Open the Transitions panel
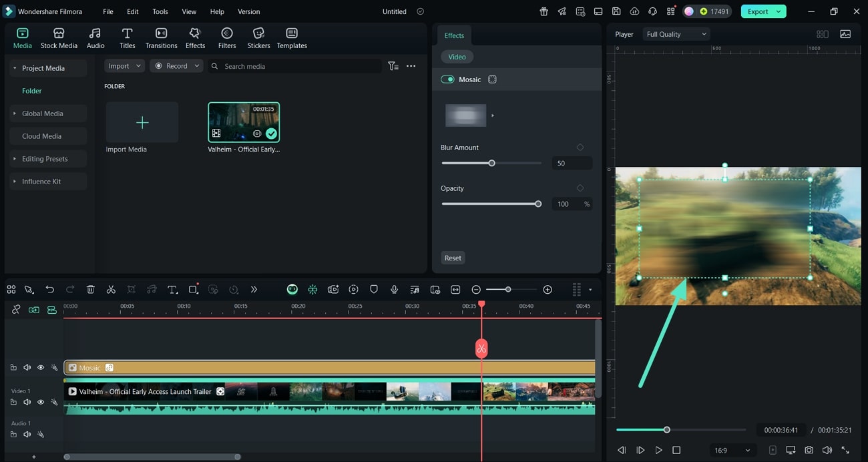 tap(161, 38)
